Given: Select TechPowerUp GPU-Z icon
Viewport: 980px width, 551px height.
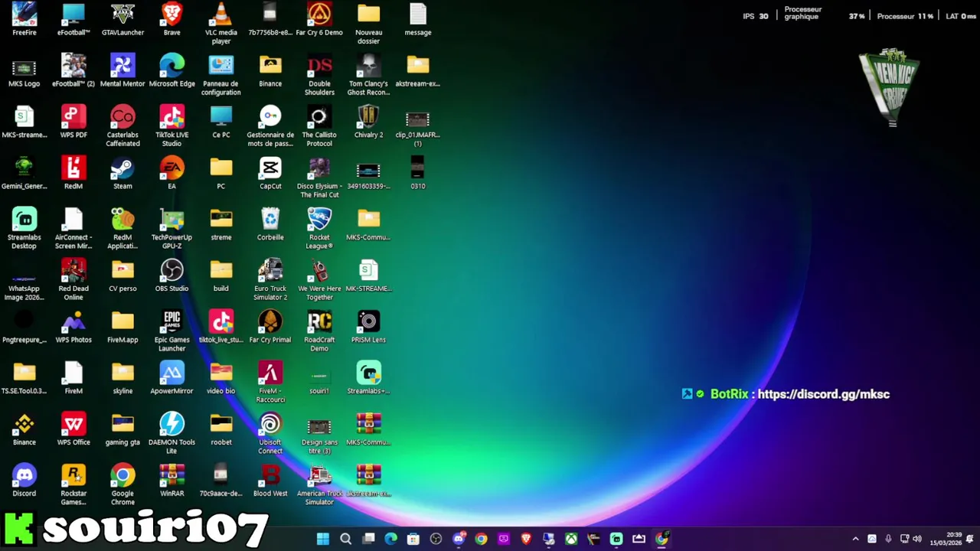Looking at the screenshot, I should pos(171,229).
